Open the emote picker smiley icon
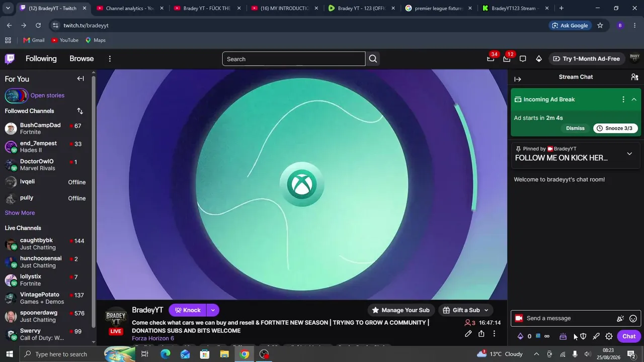Viewport: 644px width, 362px height. tap(633, 318)
